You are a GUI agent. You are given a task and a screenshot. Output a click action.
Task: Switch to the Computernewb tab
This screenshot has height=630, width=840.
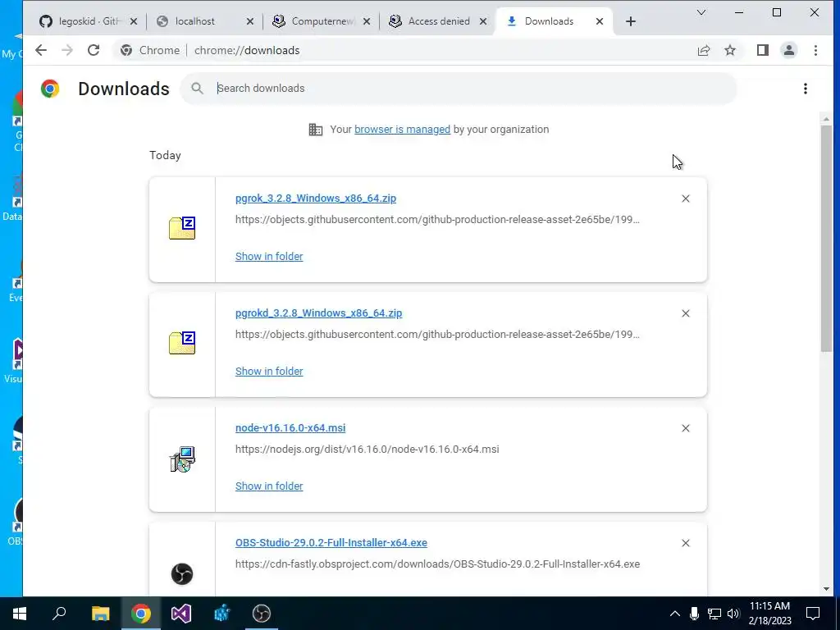pos(322,21)
